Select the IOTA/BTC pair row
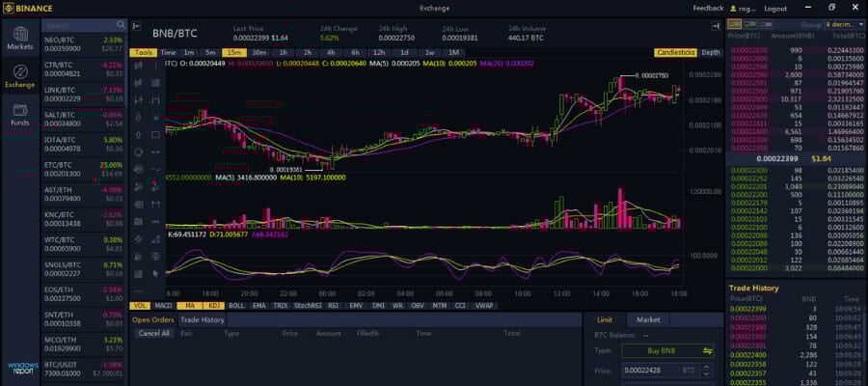This screenshot has width=868, height=386. tap(84, 144)
